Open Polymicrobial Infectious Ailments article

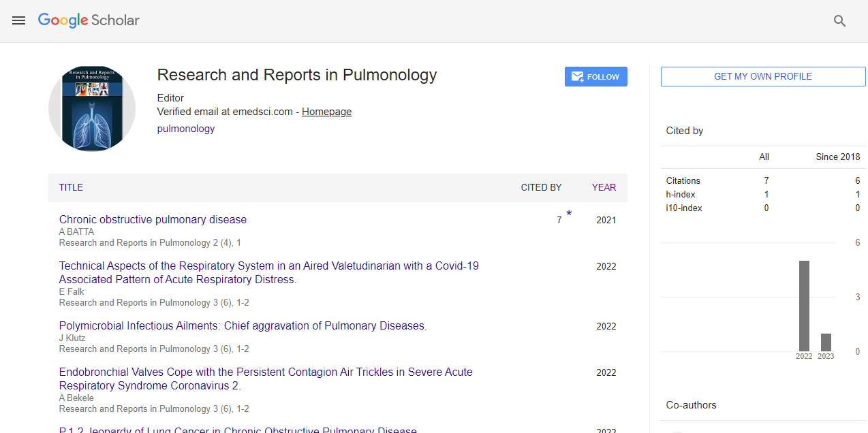tap(242, 325)
